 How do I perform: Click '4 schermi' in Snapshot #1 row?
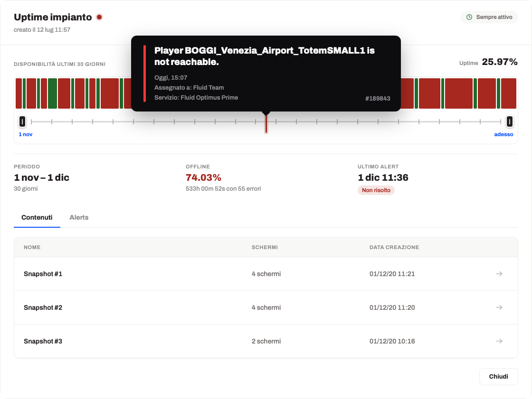266,274
